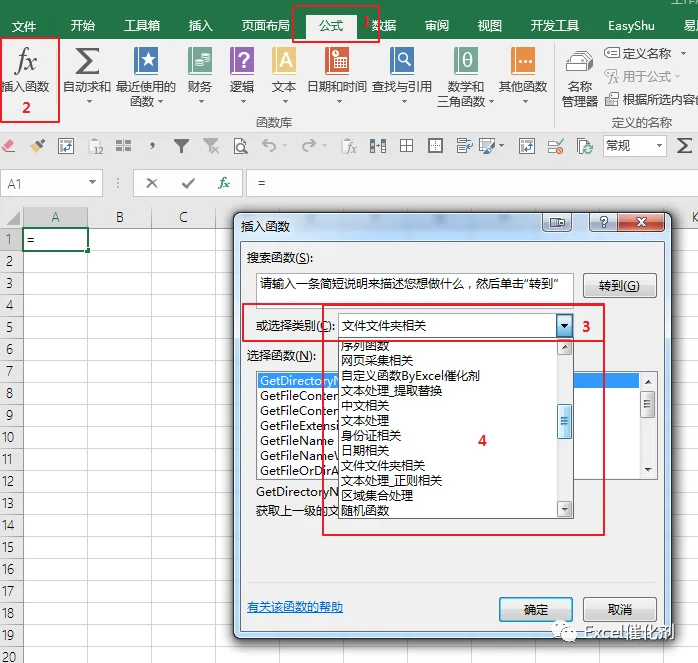Open the 财务 functions category
Viewport: 698px width, 663px height.
(200, 76)
